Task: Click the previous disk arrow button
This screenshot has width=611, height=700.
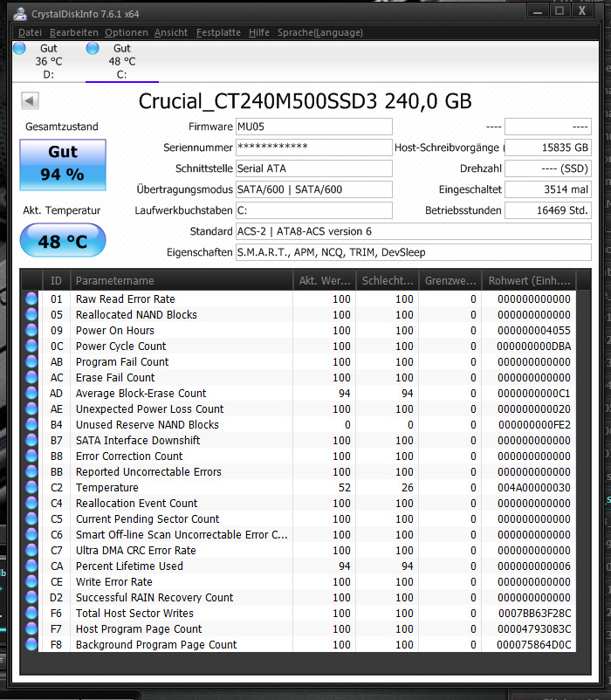Action: (x=30, y=101)
